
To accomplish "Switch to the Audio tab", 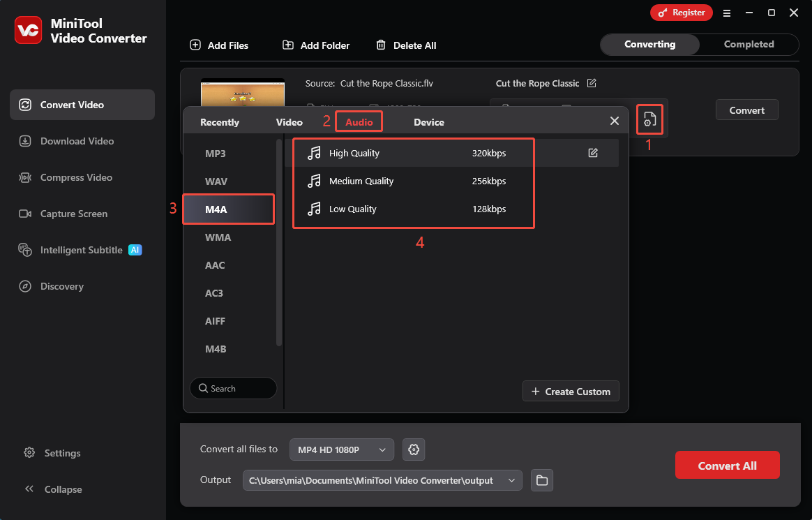I will tap(359, 121).
